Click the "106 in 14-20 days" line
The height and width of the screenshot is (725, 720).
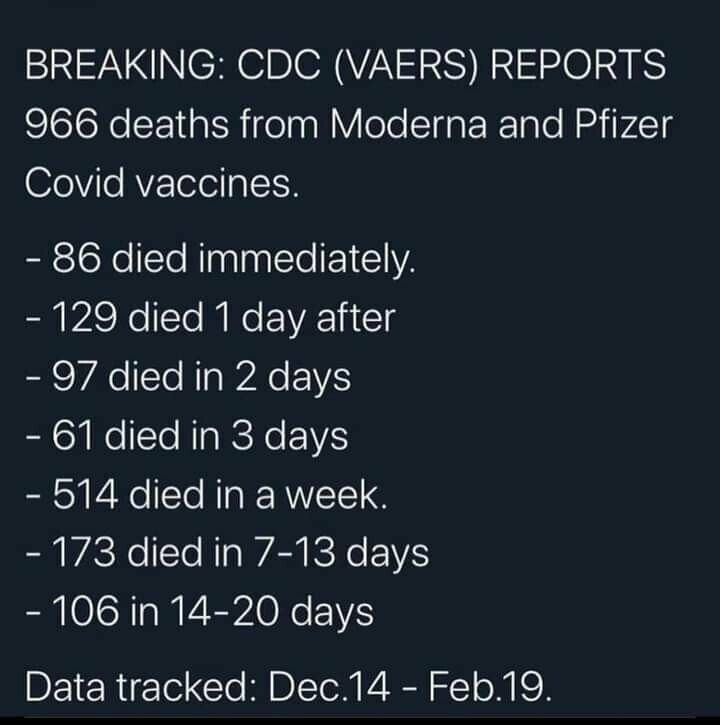click(x=200, y=610)
